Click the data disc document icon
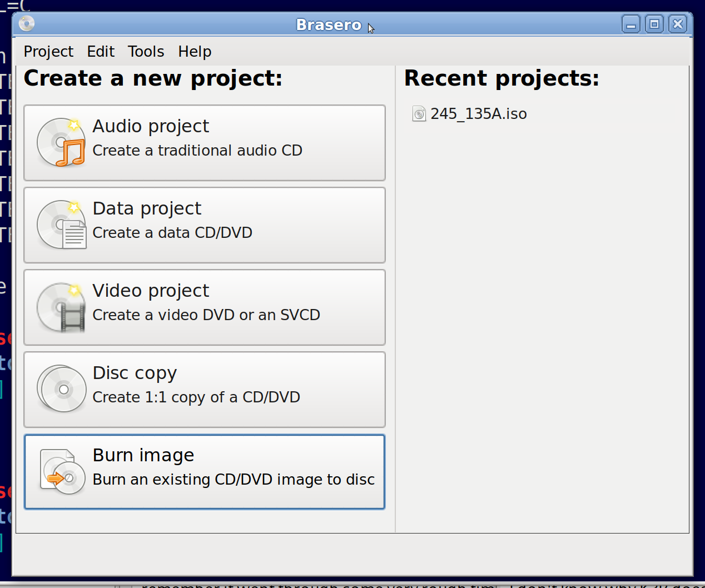705x588 pixels. click(61, 225)
